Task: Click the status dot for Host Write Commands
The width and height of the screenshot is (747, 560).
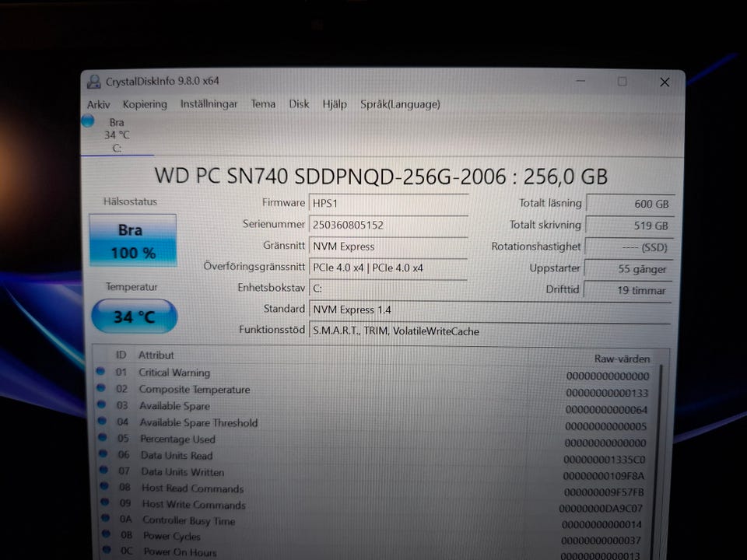Action: point(105,502)
